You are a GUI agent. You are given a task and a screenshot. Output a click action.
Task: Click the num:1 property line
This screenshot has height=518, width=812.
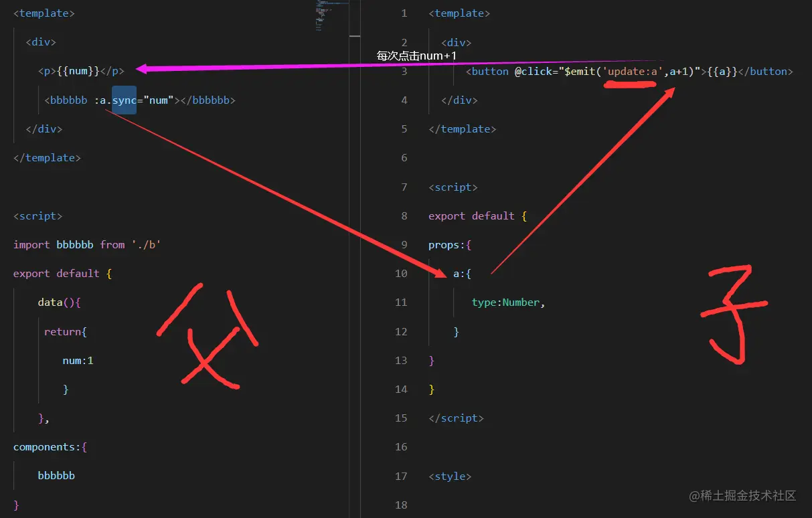coord(78,361)
